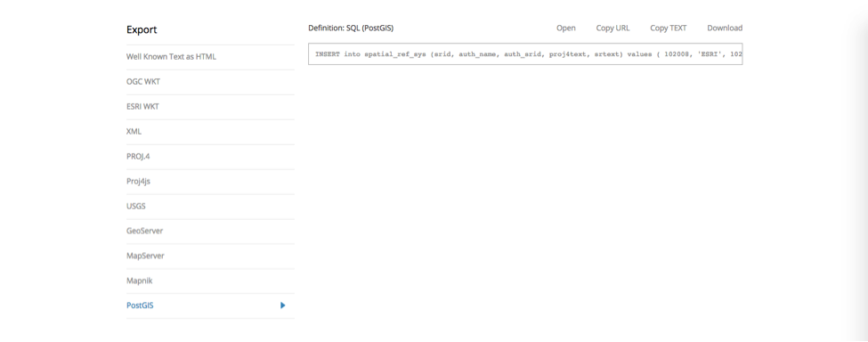Open the XML export format
868x342 pixels.
[134, 131]
